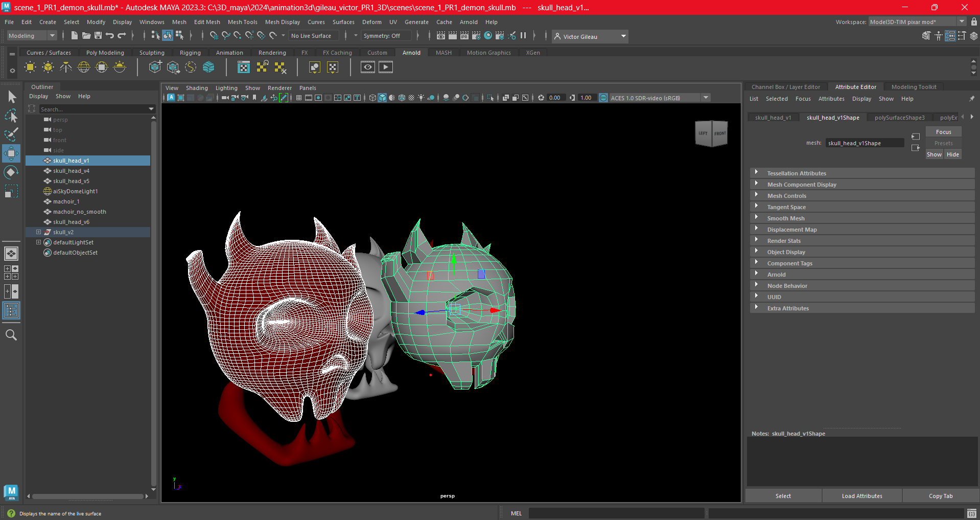
Task: Activate the Lasso select tool
Action: tap(11, 116)
